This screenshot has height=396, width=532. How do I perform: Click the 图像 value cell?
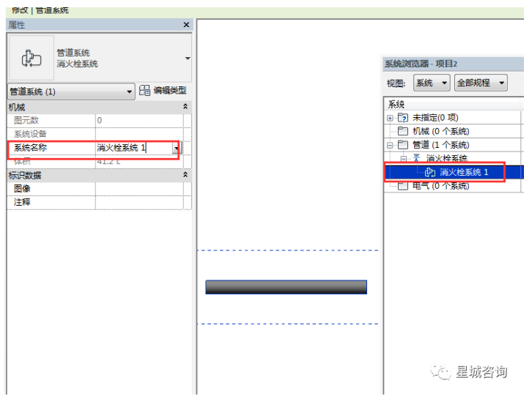click(139, 189)
